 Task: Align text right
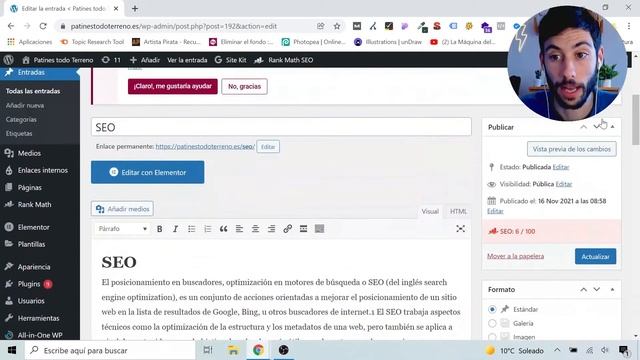271,229
